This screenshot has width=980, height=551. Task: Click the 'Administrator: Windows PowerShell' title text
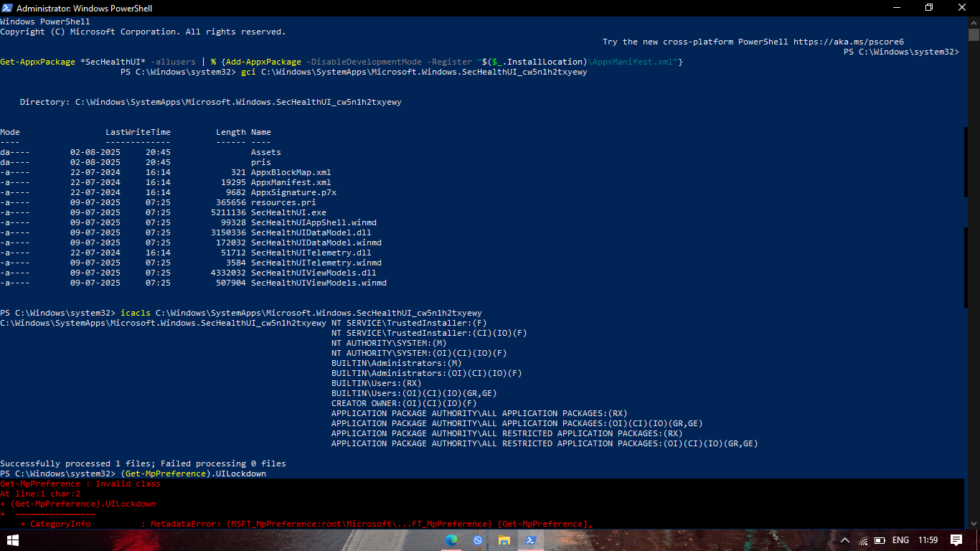click(85, 8)
